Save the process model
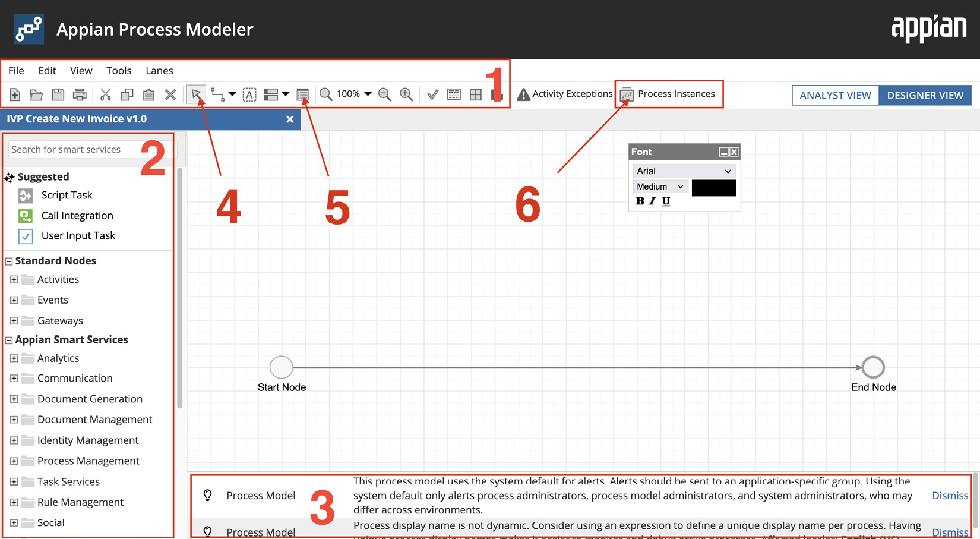The width and height of the screenshot is (980, 539). (x=58, y=94)
